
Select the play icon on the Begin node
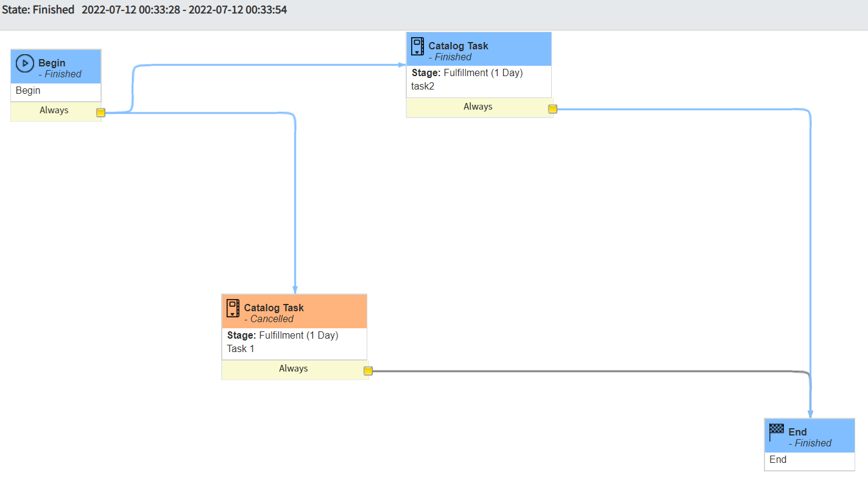click(24, 63)
